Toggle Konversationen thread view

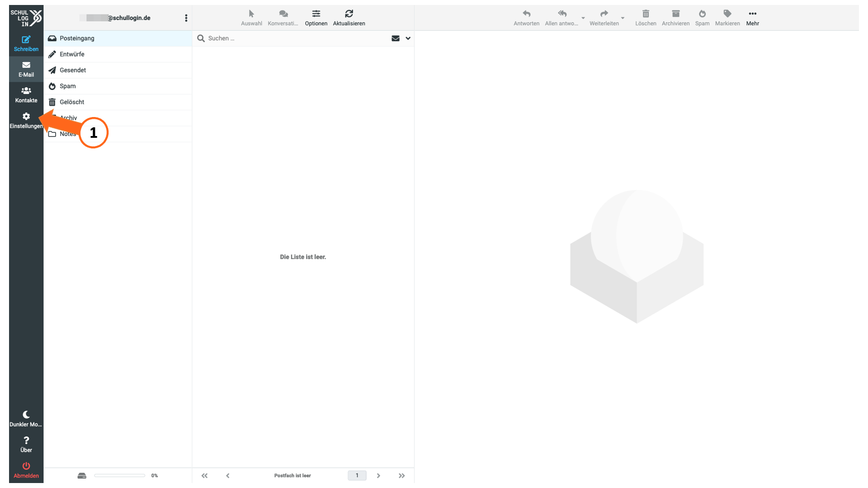pyautogui.click(x=283, y=18)
